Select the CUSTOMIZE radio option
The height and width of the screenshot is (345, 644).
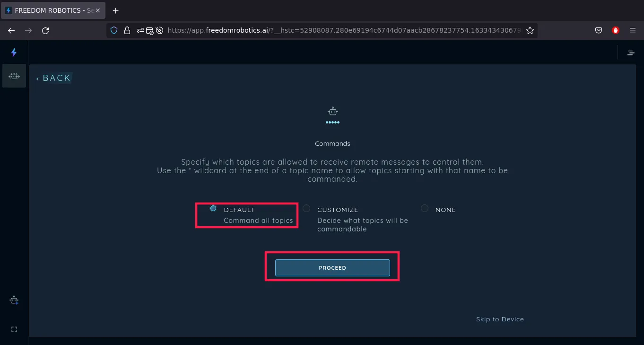(x=306, y=209)
